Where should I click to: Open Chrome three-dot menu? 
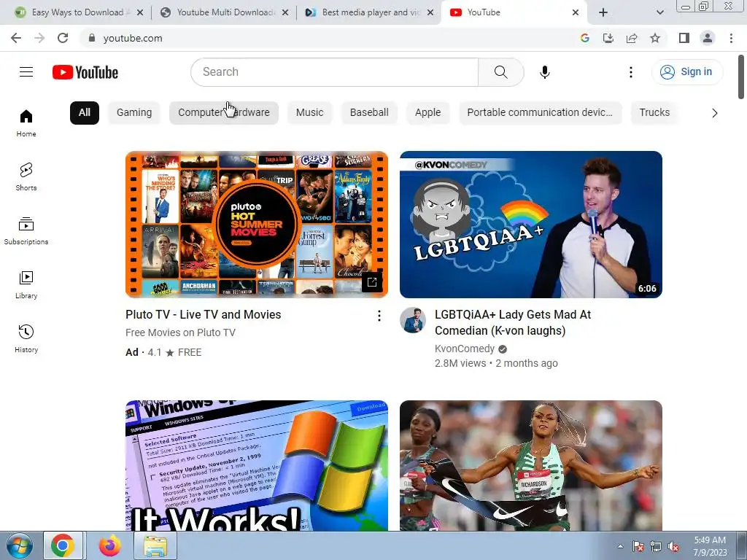731,38
